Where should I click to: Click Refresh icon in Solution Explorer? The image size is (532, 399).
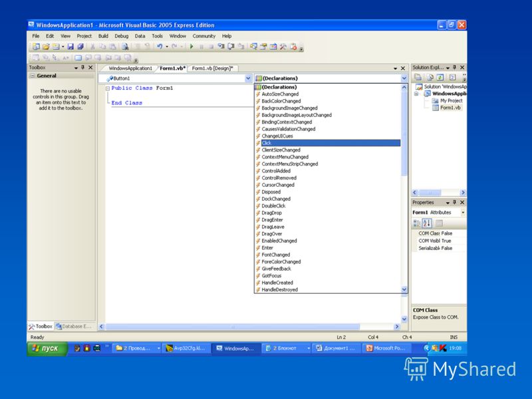(x=440, y=77)
